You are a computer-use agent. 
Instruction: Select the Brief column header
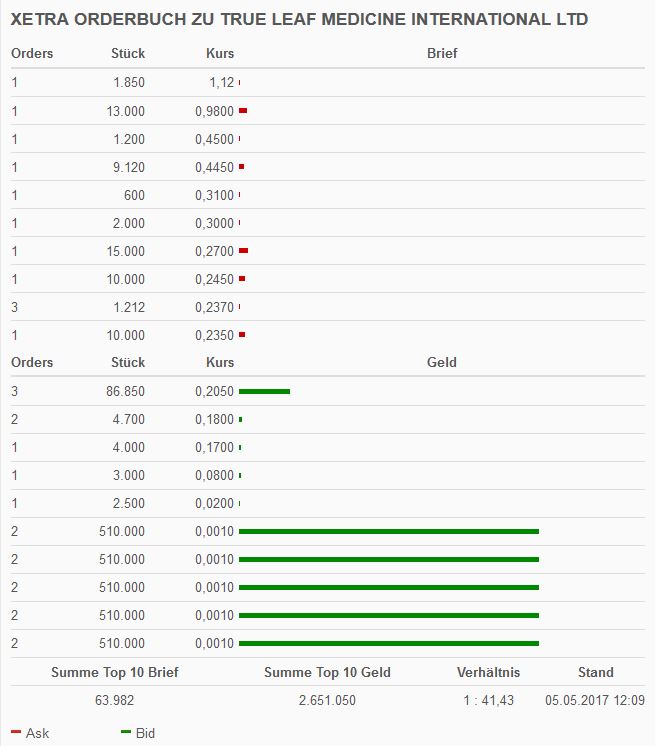tap(441, 53)
